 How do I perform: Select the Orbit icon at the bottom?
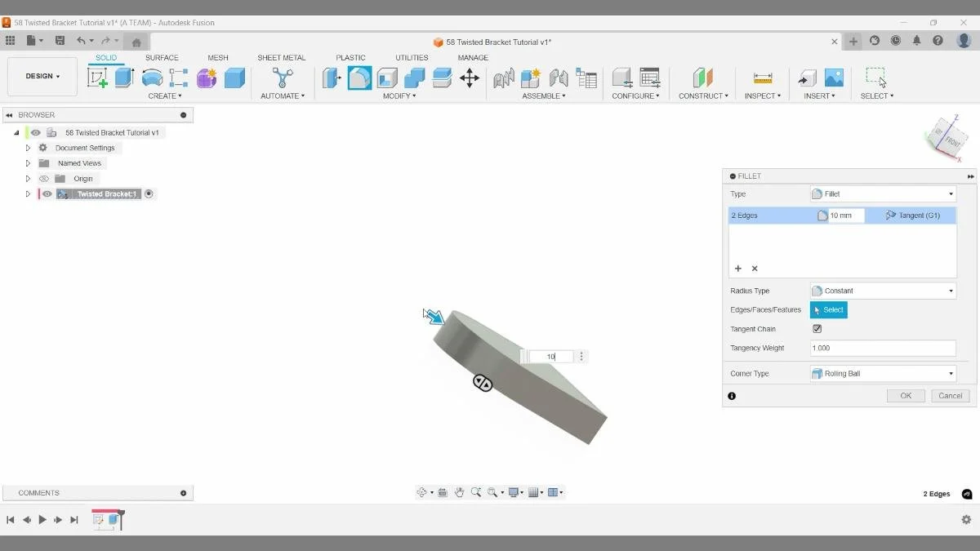point(422,492)
